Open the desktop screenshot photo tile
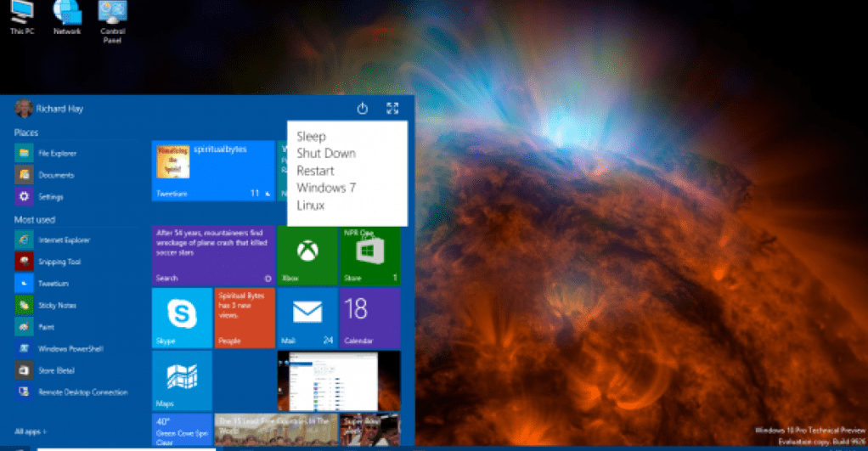This screenshot has width=868, height=451. pos(339,381)
